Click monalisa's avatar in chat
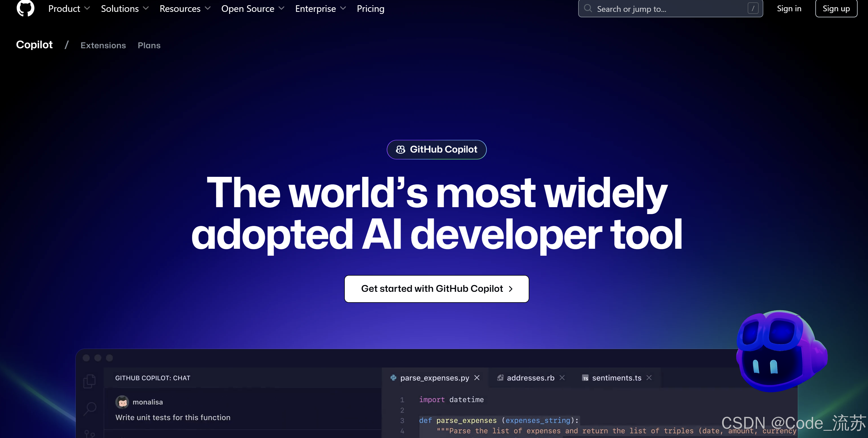 tap(122, 402)
